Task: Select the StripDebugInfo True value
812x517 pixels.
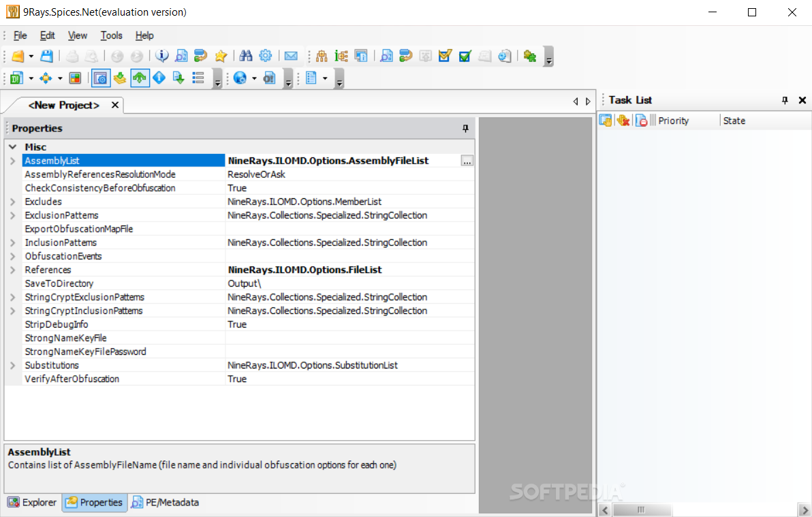Action: [x=349, y=324]
